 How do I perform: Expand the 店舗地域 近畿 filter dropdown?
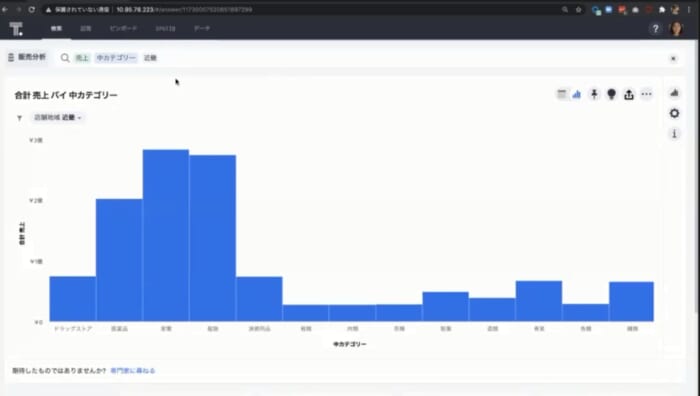58,117
